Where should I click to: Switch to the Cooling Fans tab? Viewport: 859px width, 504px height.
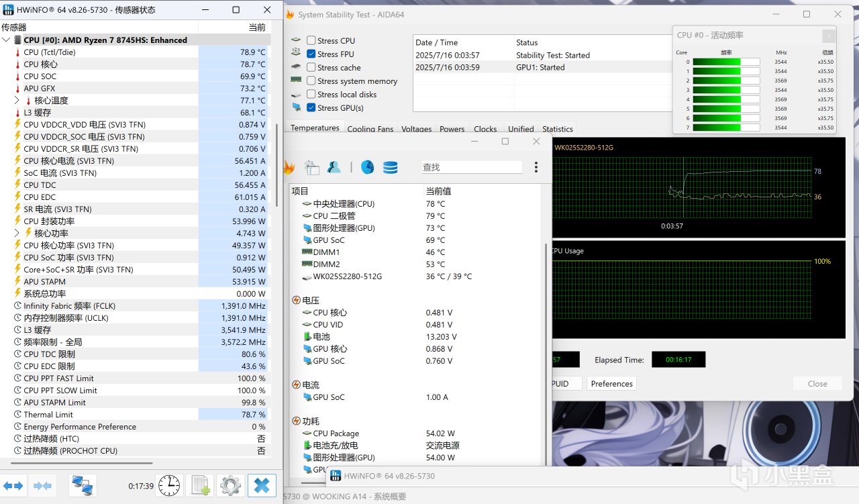coord(370,129)
